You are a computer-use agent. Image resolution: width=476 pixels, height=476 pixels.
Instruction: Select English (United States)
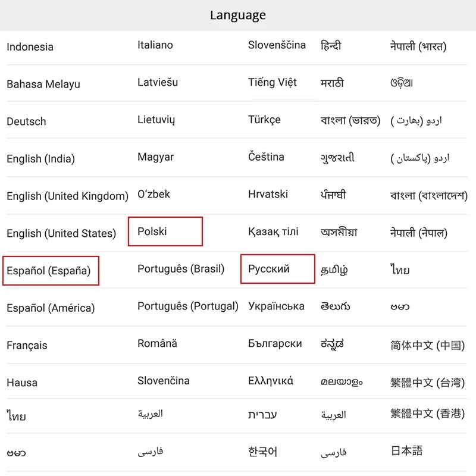(61, 233)
